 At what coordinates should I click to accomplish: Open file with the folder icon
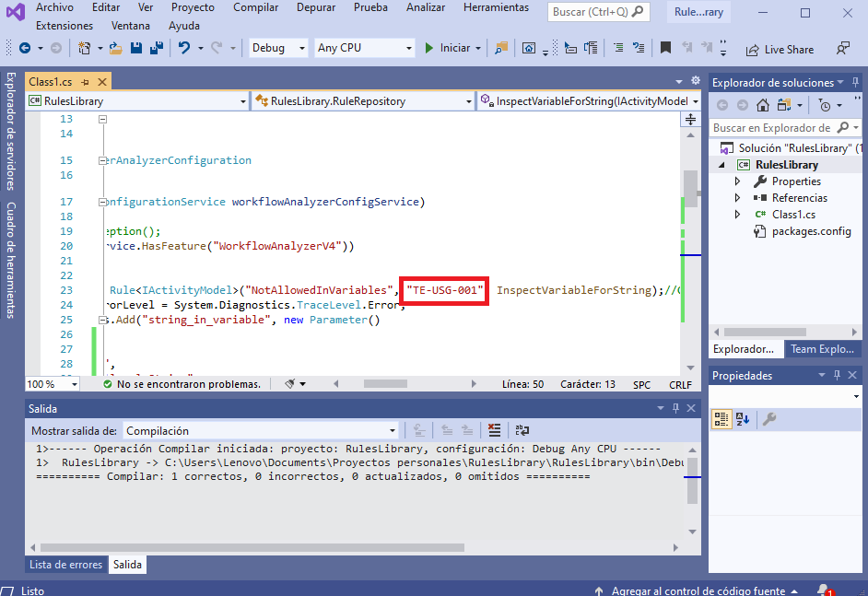click(116, 48)
